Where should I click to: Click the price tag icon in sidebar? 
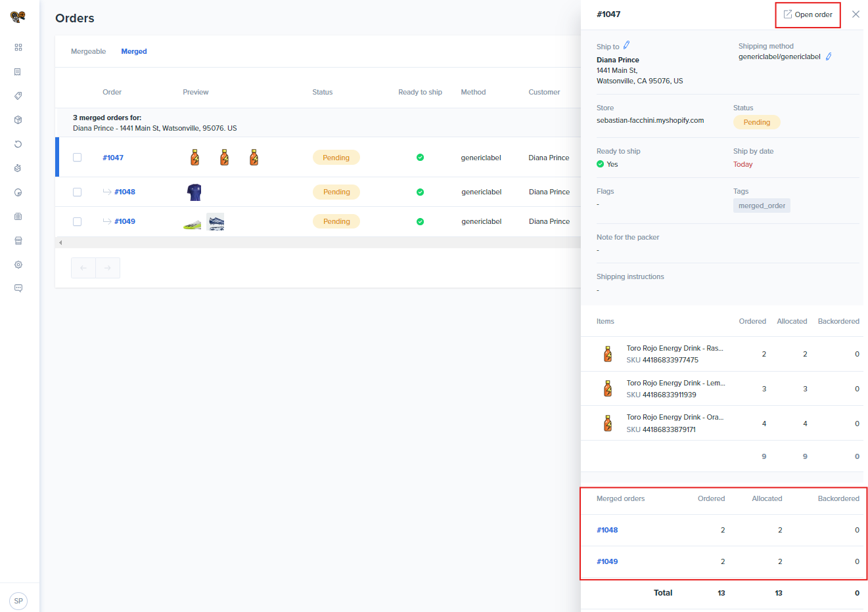pos(18,96)
